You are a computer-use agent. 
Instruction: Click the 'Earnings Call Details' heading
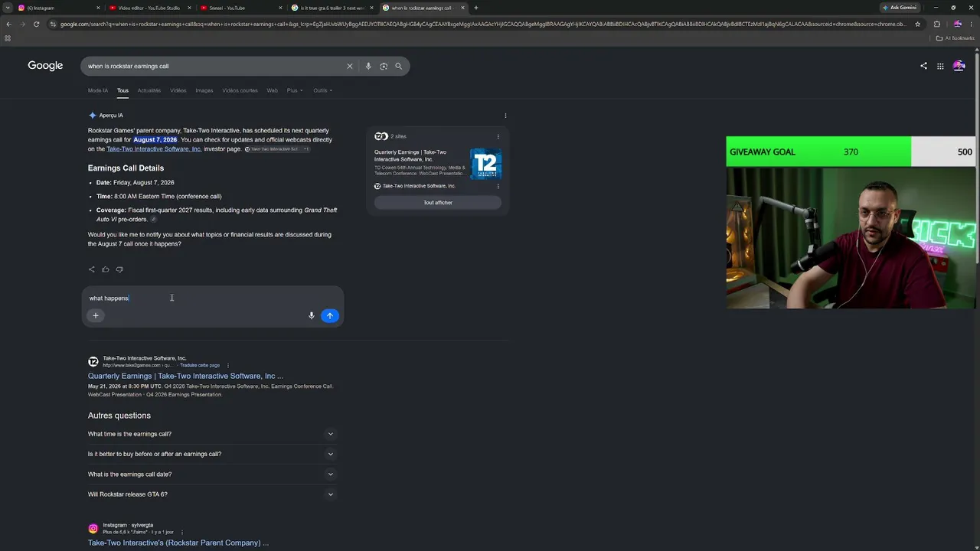click(x=126, y=168)
